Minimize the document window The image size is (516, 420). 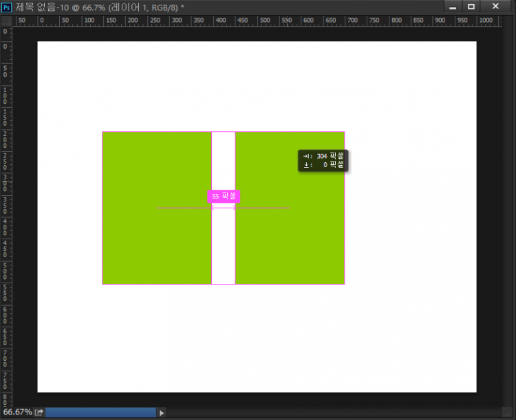[453, 6]
